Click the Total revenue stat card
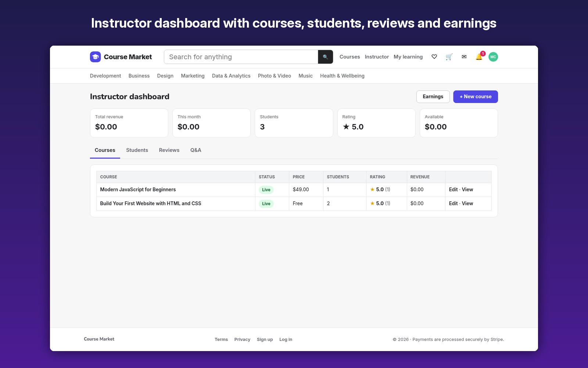 (x=129, y=123)
